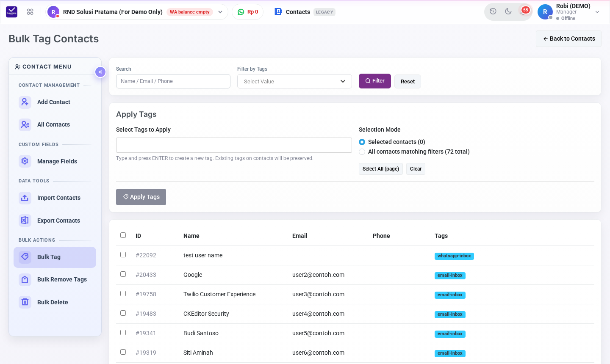Click the purple Filter button

tap(375, 81)
